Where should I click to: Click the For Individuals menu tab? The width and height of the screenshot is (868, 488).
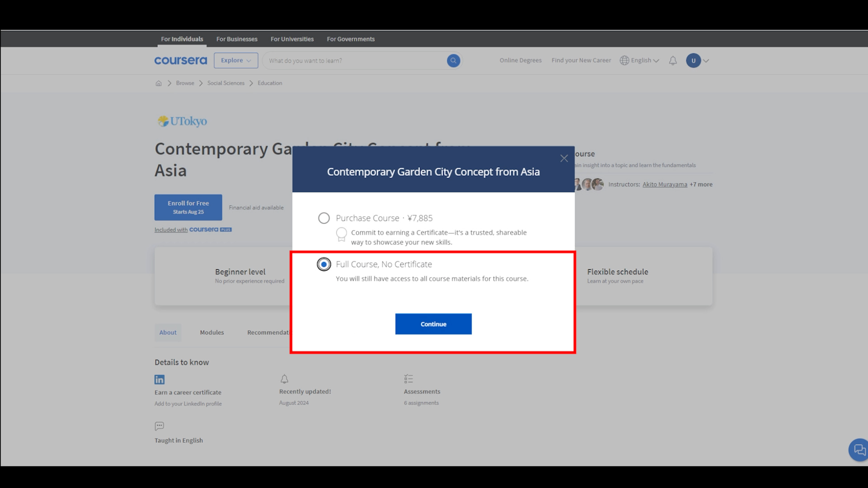[x=182, y=39]
